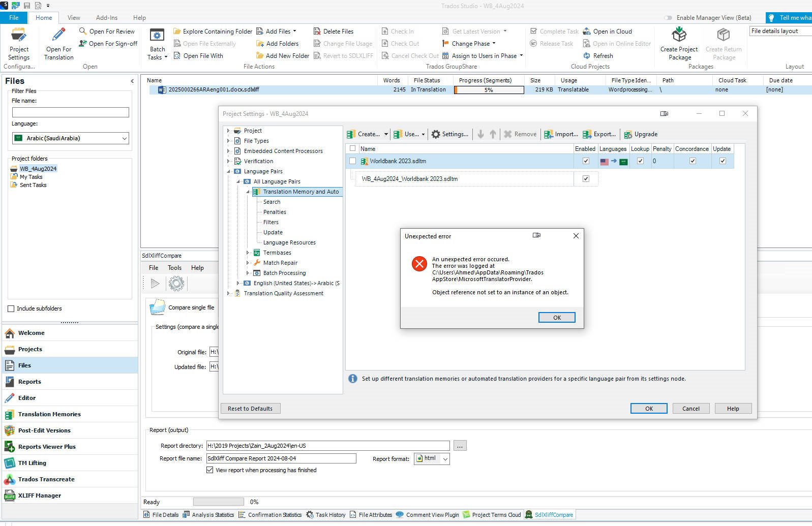Viewport: 812px width, 526px height.
Task: Click Add Folders icon
Action: click(x=260, y=44)
